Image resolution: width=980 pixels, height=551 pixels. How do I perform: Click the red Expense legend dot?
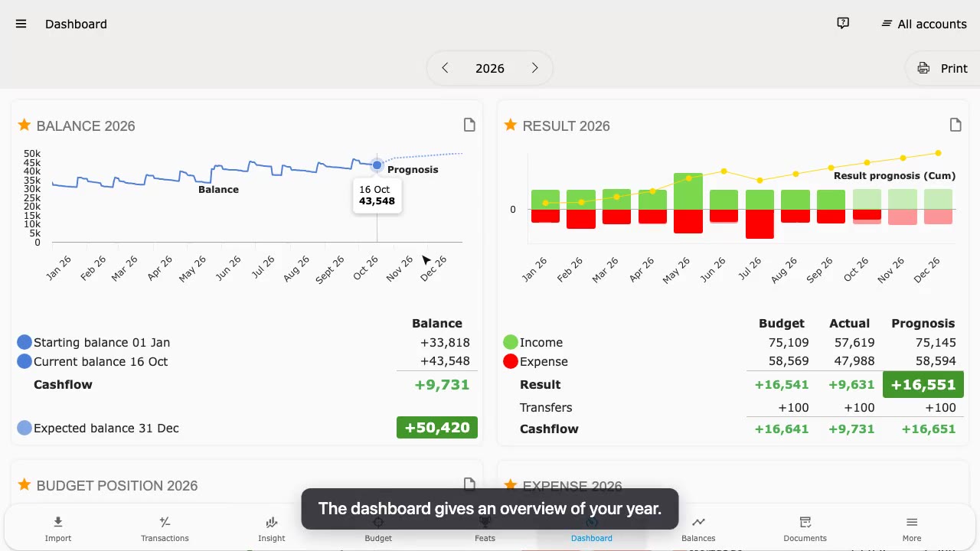coord(511,361)
